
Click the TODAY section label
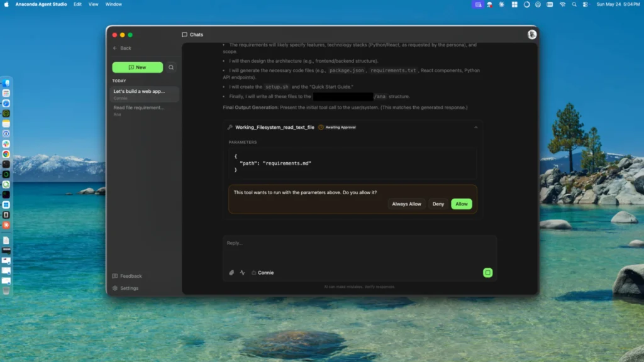[x=119, y=81]
